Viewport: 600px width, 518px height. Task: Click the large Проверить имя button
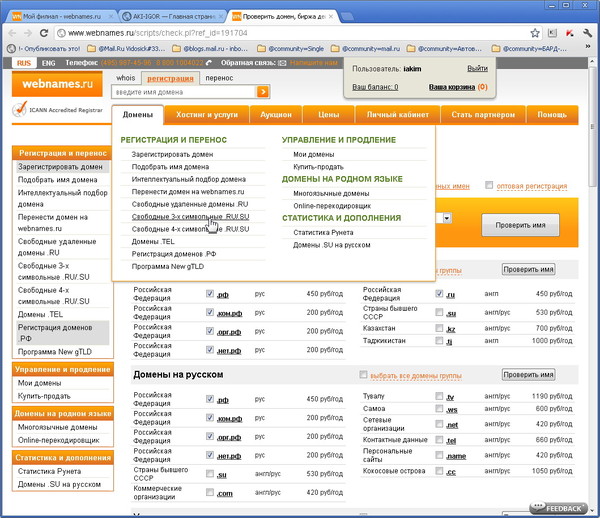520,225
